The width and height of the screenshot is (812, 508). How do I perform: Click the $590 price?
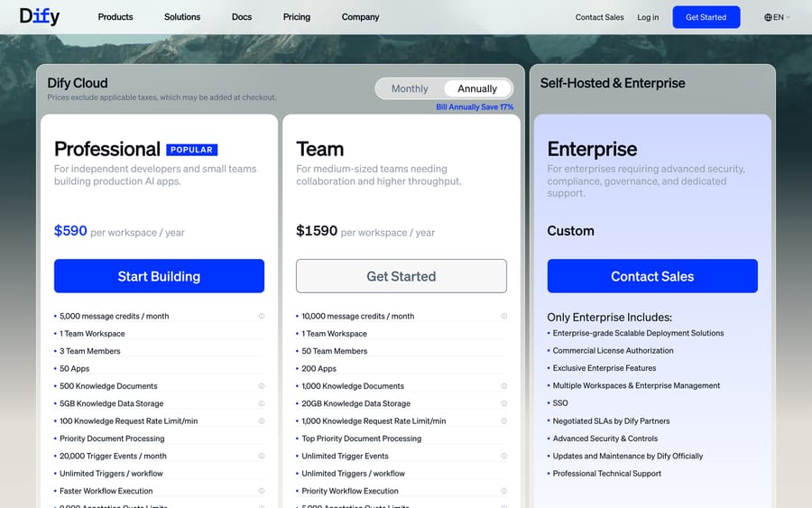click(x=70, y=230)
